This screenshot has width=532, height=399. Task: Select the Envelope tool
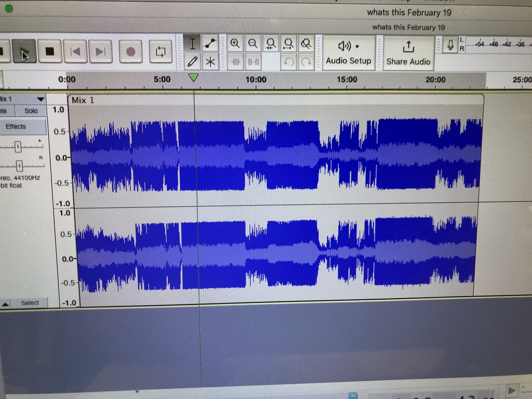point(210,44)
